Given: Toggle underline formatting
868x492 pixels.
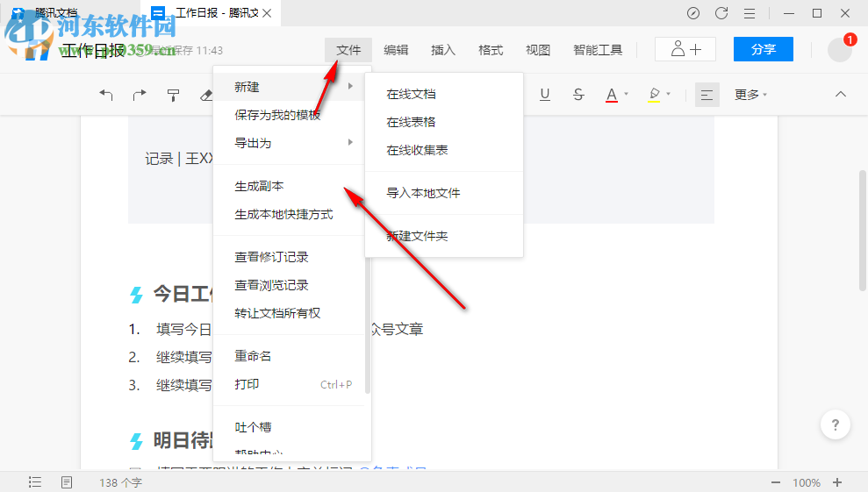Looking at the screenshot, I should 545,95.
